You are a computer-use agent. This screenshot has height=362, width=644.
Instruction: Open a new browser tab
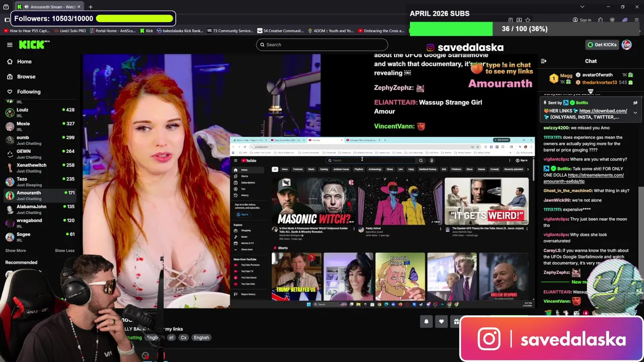91,7
